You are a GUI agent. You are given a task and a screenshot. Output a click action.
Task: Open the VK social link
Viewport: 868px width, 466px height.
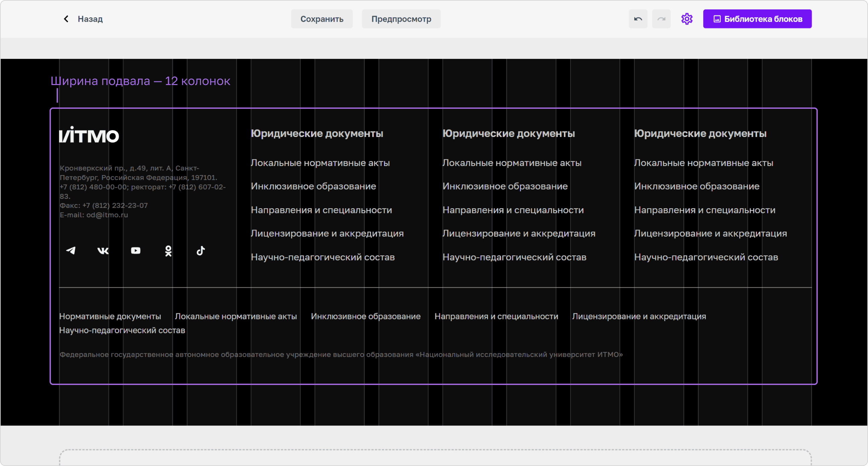pyautogui.click(x=103, y=250)
